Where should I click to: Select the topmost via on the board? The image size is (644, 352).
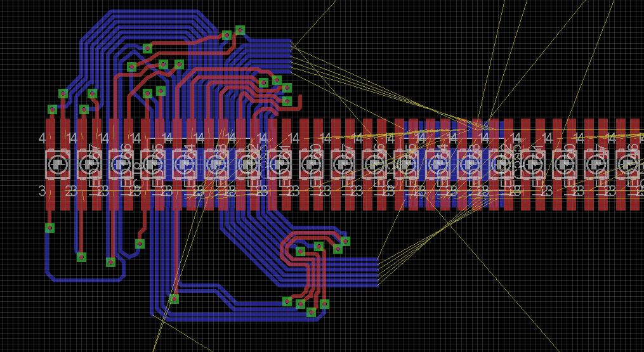click(x=240, y=30)
